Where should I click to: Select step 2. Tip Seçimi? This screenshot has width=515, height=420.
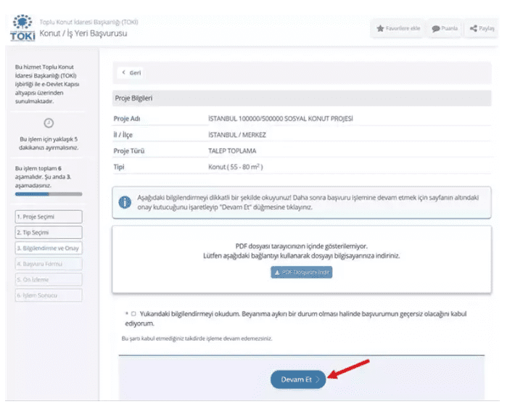click(48, 232)
